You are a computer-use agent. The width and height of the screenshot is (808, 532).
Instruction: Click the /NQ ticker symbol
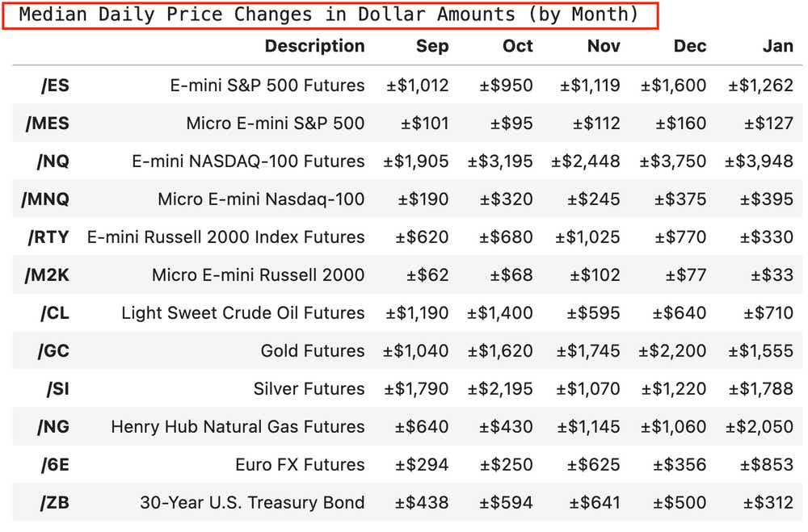click(x=53, y=161)
